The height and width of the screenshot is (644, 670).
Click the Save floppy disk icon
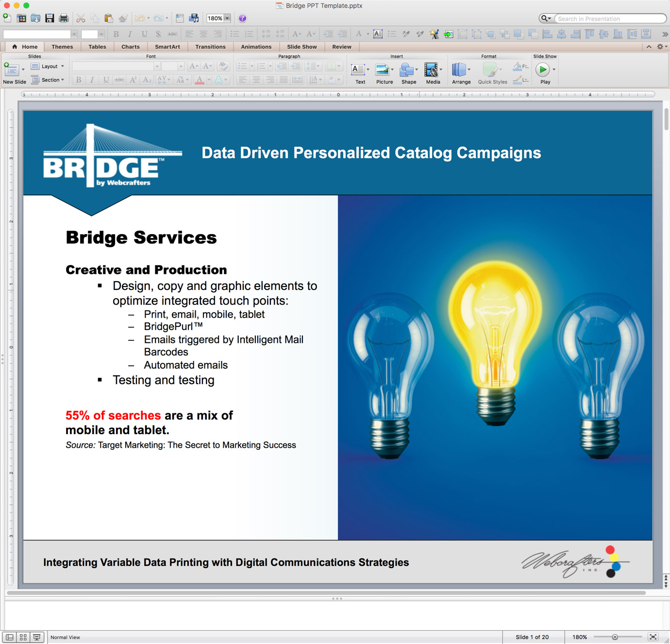pos(50,18)
